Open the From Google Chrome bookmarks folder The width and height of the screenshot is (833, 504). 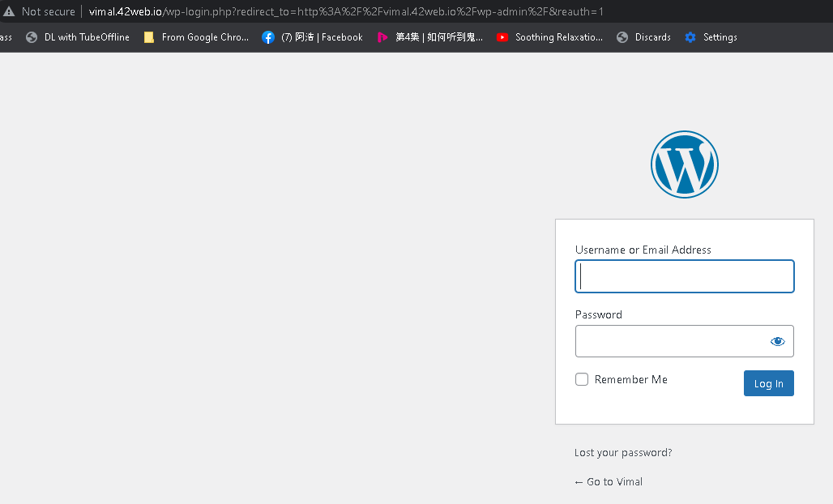196,37
